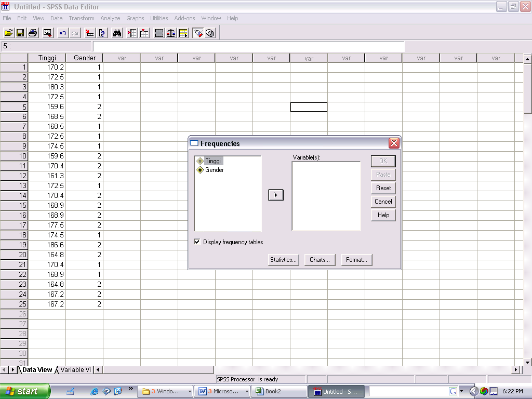532x399 pixels.
Task: Click the Help button in Frequencies dialog
Action: coord(383,215)
